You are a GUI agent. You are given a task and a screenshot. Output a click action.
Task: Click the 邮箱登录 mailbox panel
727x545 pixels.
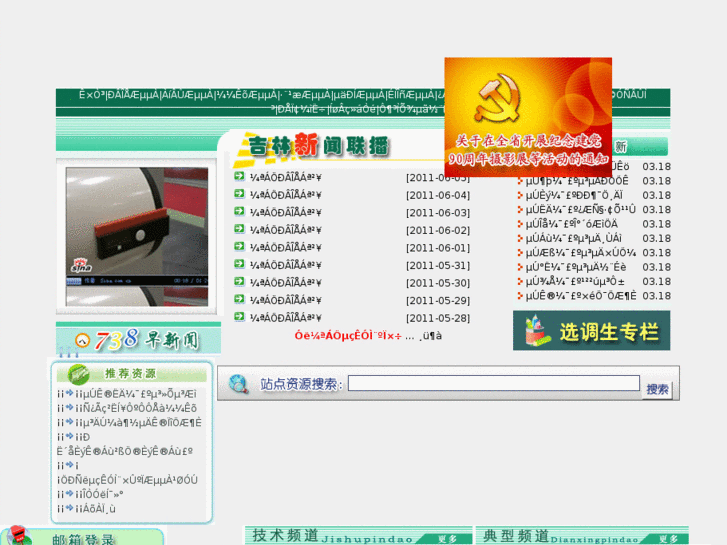(x=82, y=537)
